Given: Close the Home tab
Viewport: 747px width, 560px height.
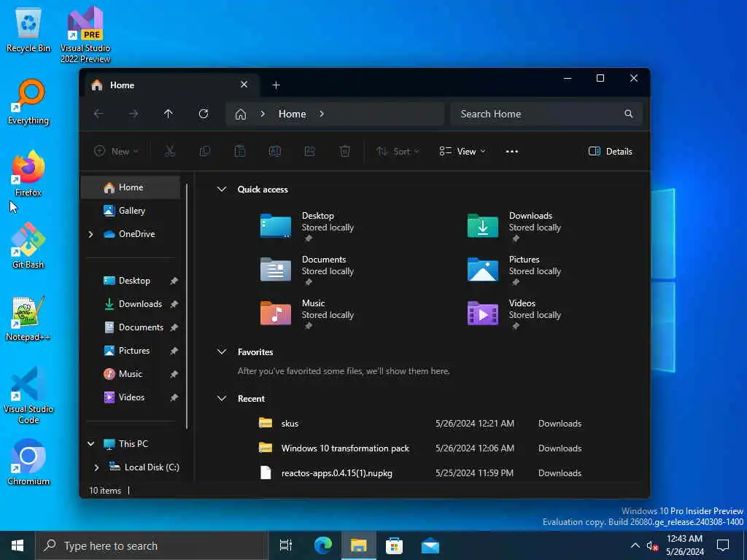Looking at the screenshot, I should [244, 85].
